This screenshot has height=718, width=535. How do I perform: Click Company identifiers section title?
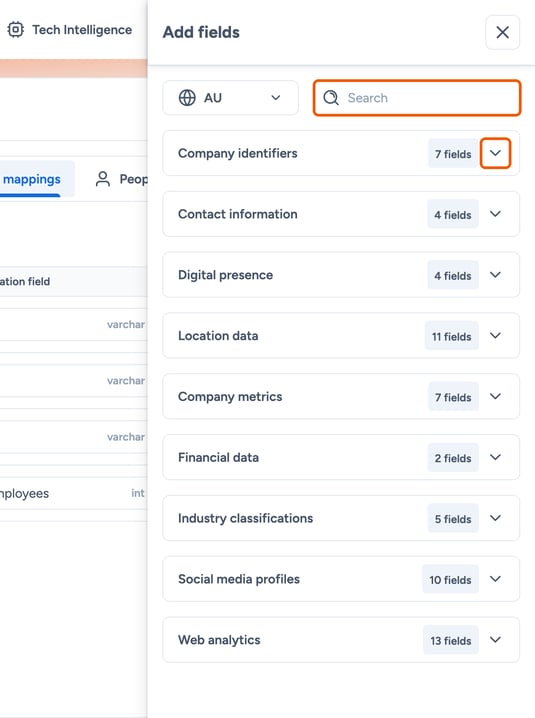point(238,153)
